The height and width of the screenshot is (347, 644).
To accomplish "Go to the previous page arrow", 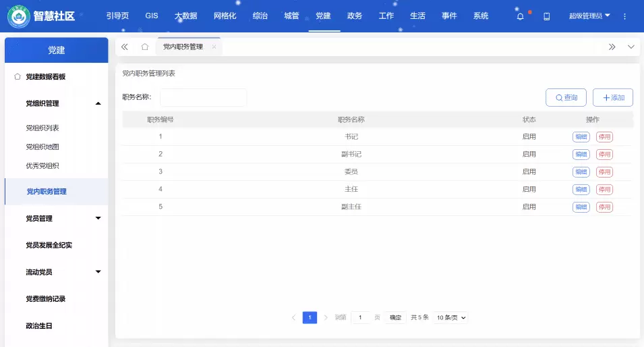I will (293, 317).
